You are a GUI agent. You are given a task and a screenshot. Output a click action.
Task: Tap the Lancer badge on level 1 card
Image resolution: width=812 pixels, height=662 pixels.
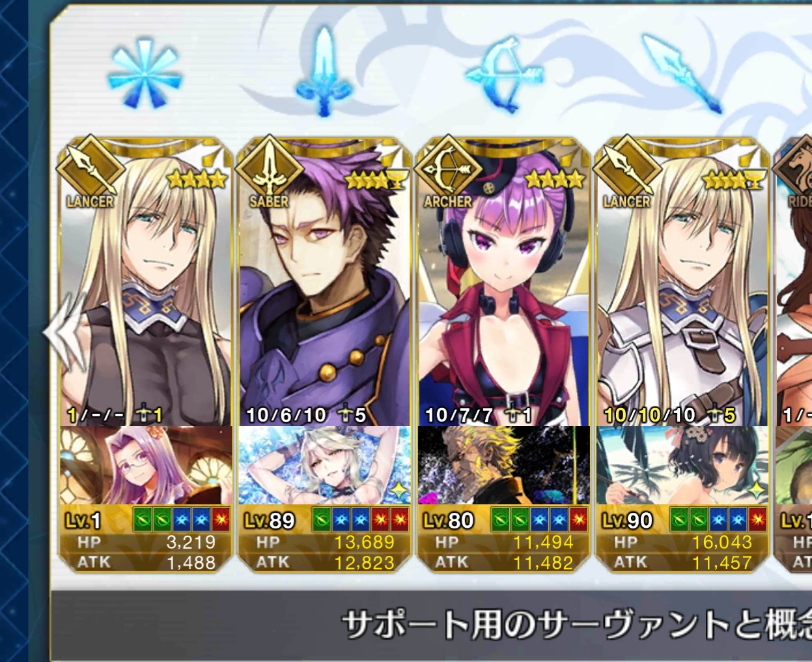[x=91, y=173]
